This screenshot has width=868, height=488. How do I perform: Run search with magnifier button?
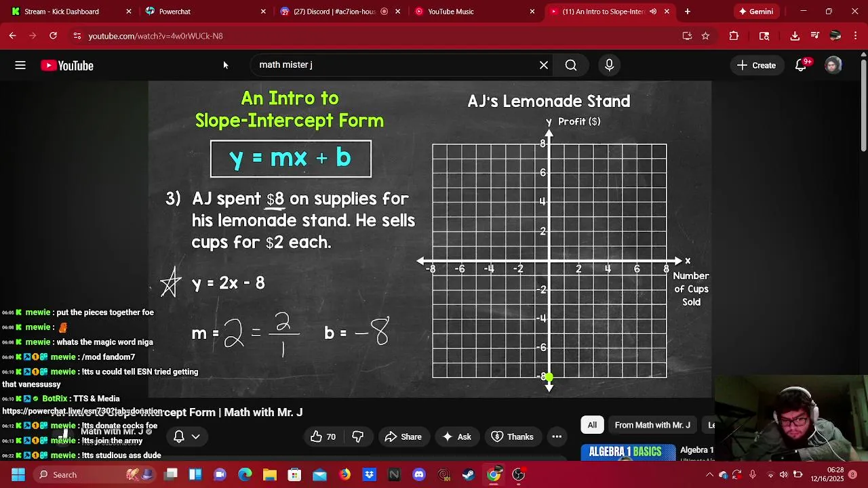(571, 65)
